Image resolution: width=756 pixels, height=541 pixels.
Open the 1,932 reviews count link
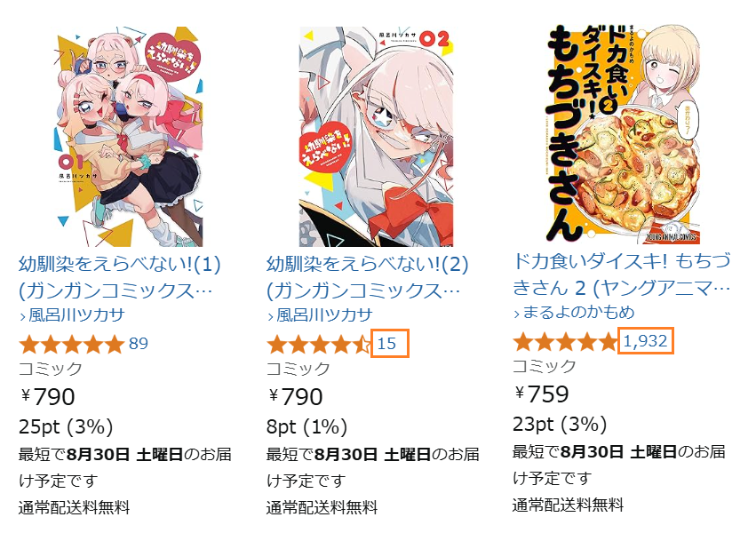click(x=646, y=341)
